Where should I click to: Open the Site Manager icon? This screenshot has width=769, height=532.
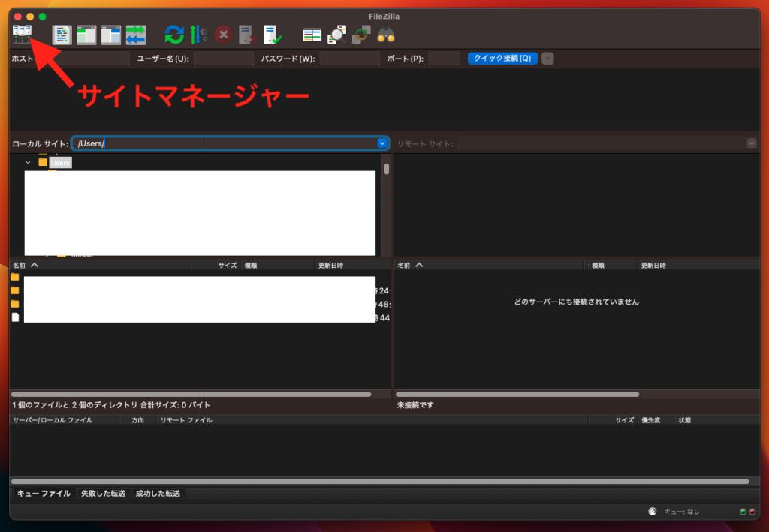click(22, 34)
